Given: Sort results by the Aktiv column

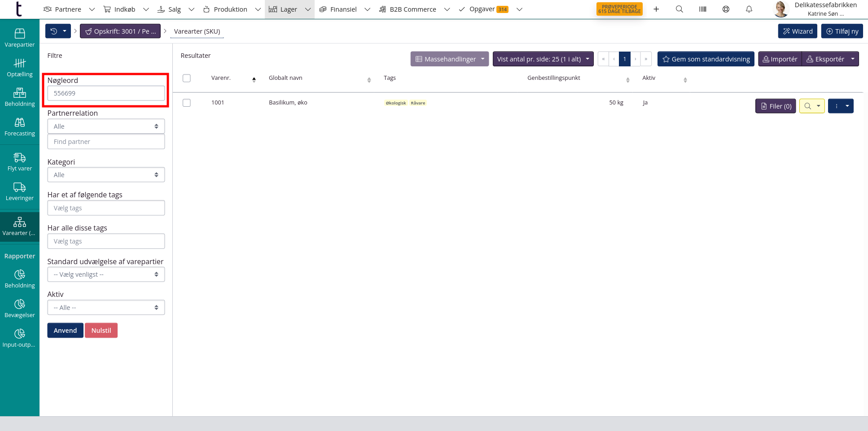Looking at the screenshot, I should tap(685, 80).
